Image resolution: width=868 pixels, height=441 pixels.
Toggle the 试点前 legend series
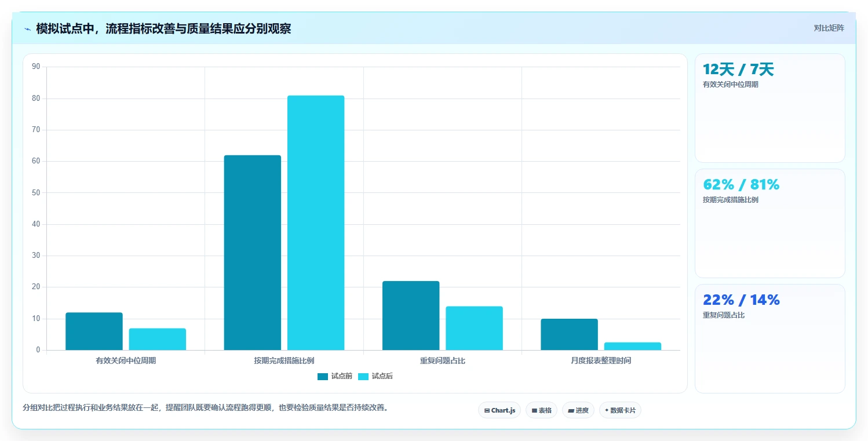[335, 376]
